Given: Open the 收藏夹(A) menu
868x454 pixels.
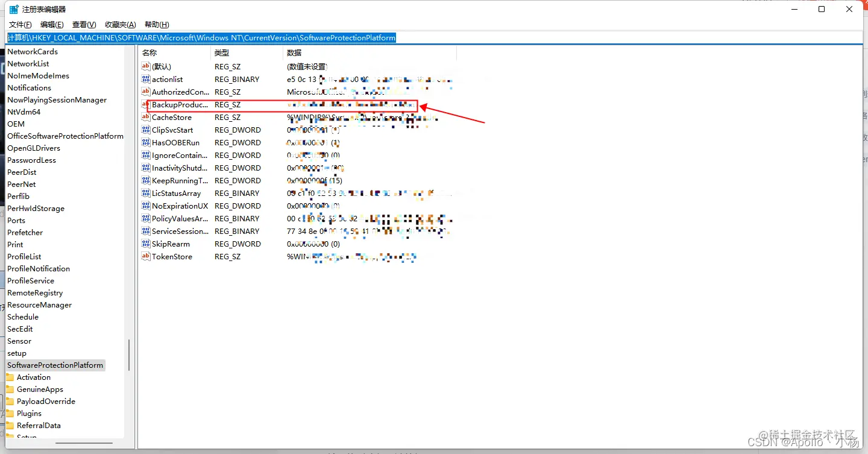Looking at the screenshot, I should click(x=121, y=25).
